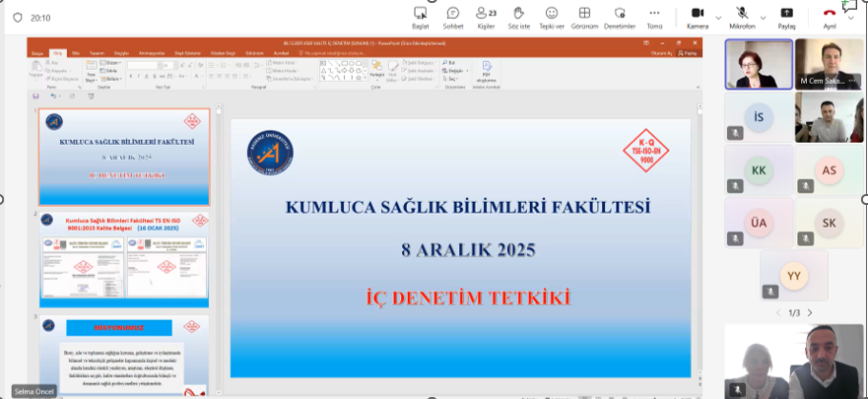Screen dimensions: 868x399
Task: Show the Kişiler participants list
Action: click(x=486, y=17)
